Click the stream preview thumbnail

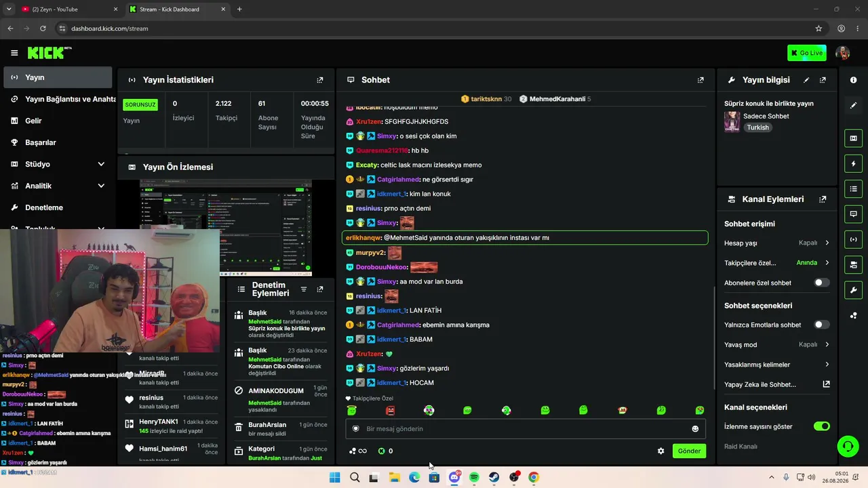coord(226,228)
